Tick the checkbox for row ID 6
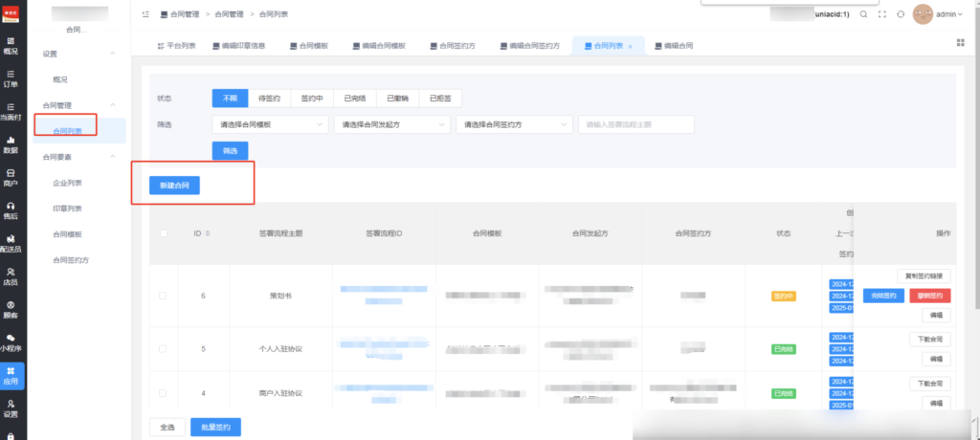The width and height of the screenshot is (980, 440). tap(163, 296)
